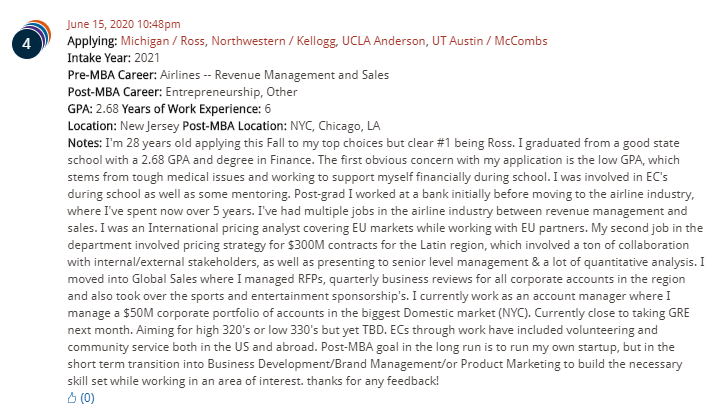Click the user avatar badge numbered 4
Image resolution: width=720 pixels, height=413 pixels.
click(28, 44)
